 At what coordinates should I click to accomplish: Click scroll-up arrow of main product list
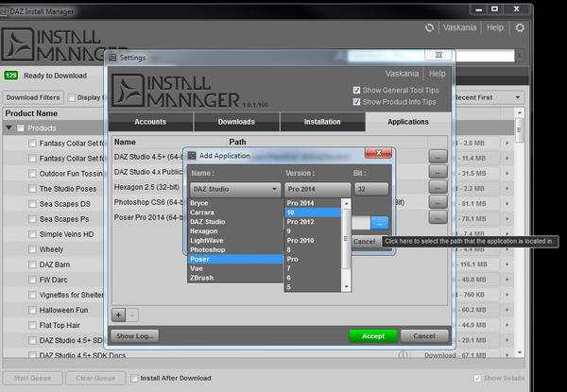click(520, 112)
